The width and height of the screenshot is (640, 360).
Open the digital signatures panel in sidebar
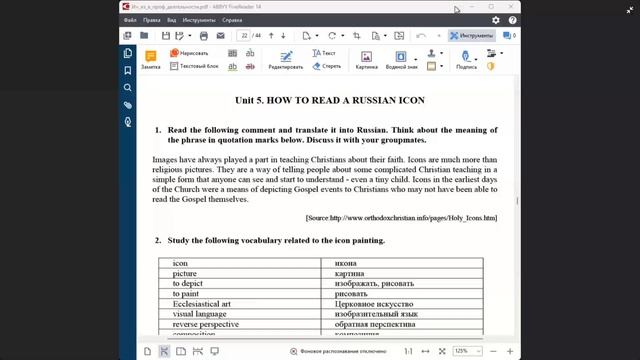[x=128, y=122]
